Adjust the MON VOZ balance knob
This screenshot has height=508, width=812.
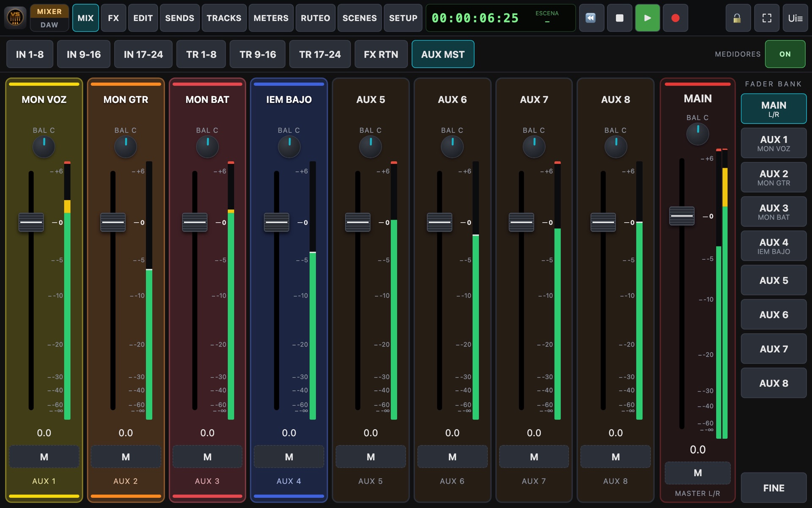[x=44, y=147]
